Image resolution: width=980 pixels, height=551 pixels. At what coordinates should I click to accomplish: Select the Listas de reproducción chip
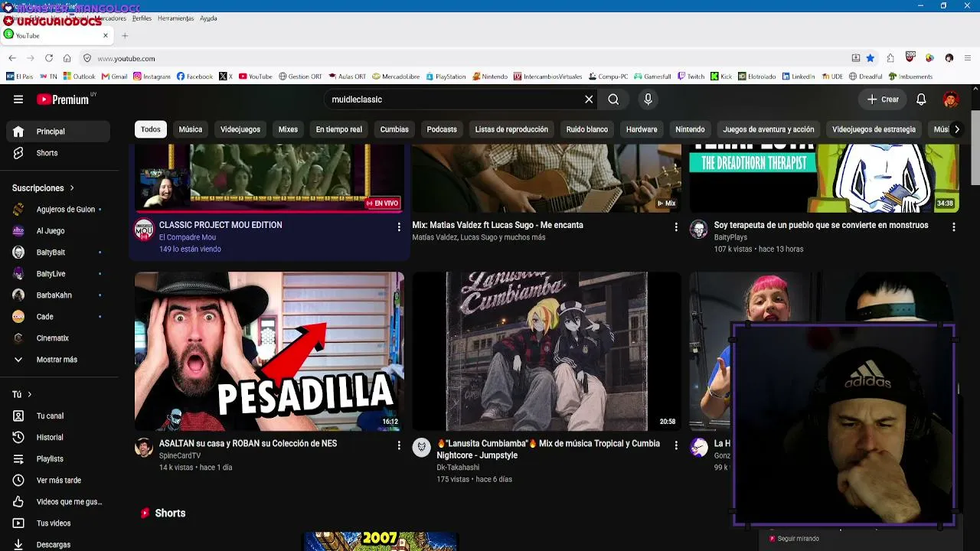511,129
